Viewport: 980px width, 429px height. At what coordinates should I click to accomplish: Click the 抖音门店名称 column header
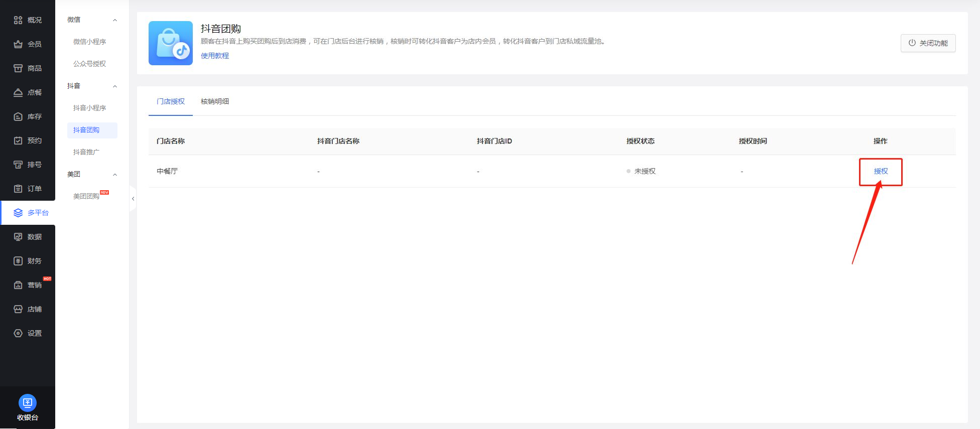click(338, 141)
